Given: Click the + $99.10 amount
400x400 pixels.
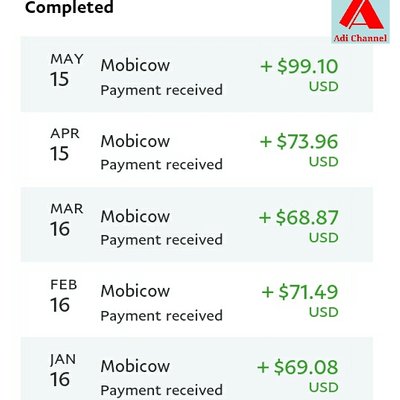Looking at the screenshot, I should 299,66.
